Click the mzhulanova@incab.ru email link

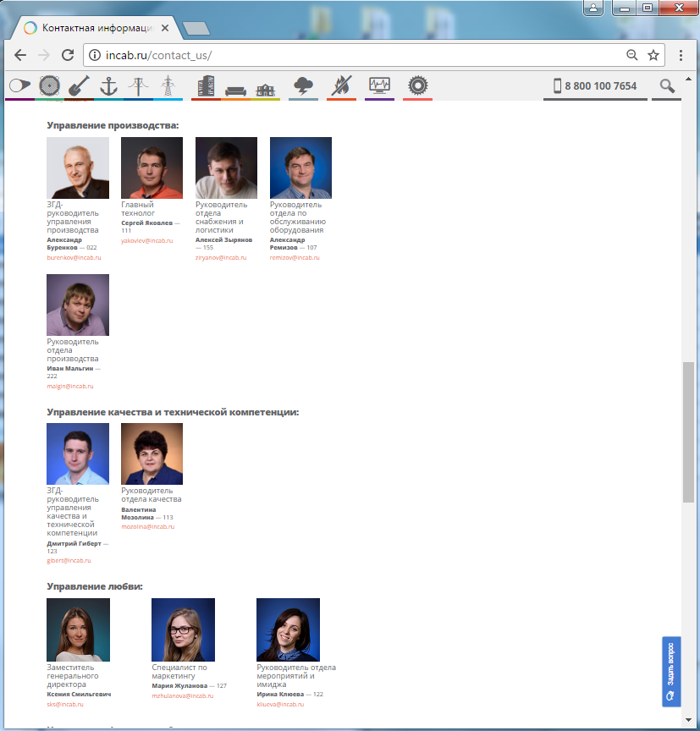[182, 695]
